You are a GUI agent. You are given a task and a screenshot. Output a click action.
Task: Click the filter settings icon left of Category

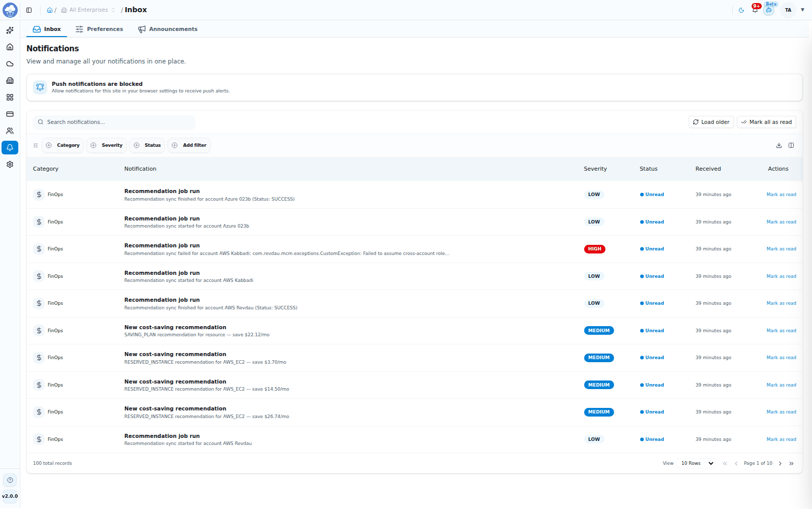pyautogui.click(x=36, y=145)
